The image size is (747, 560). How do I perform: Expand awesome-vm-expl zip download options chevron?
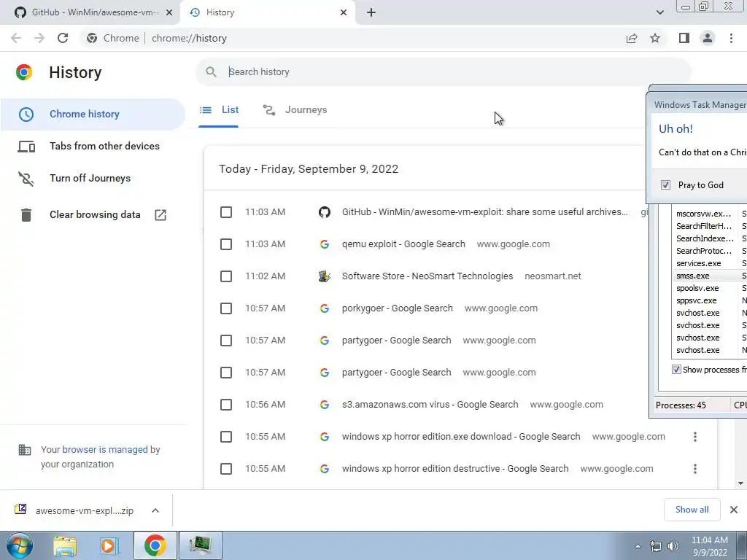tap(155, 510)
